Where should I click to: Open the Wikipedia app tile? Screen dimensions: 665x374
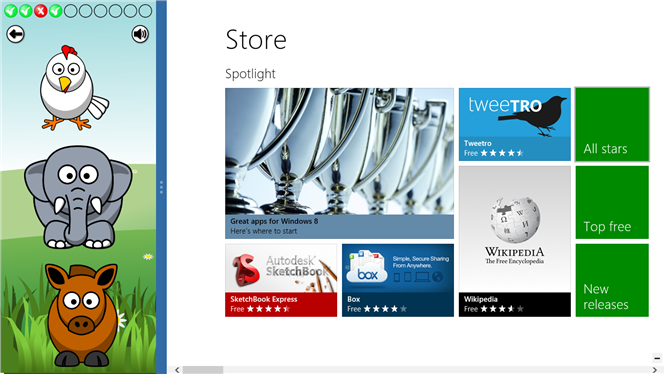tap(514, 241)
